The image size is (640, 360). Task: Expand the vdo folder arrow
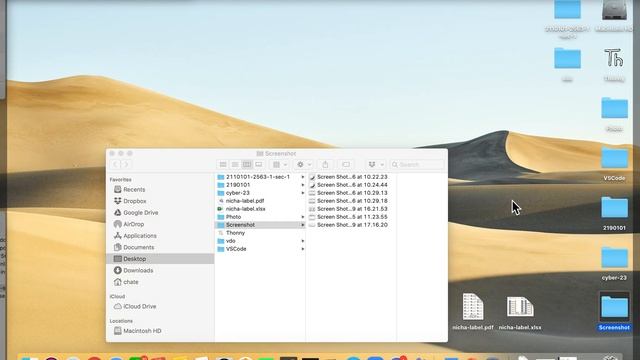pyautogui.click(x=302, y=241)
